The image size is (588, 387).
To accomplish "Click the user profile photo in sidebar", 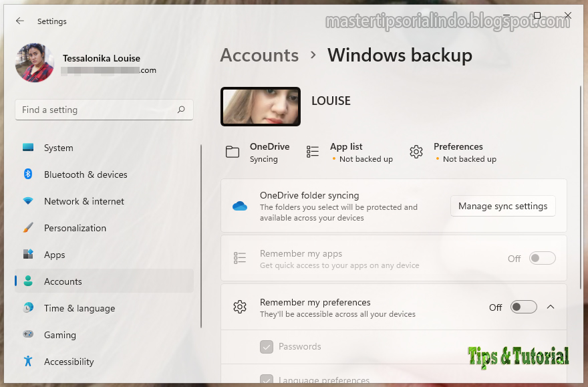I will point(35,63).
